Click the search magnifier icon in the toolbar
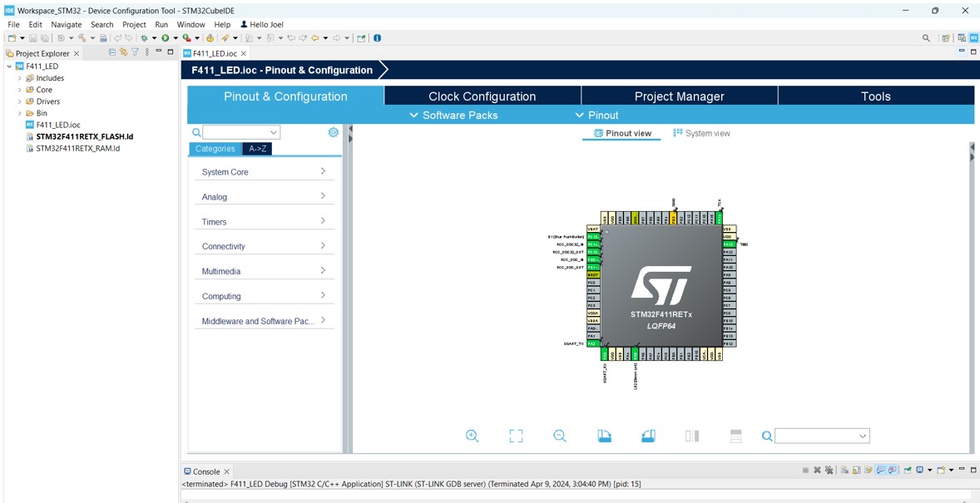This screenshot has height=503, width=980. point(926,38)
